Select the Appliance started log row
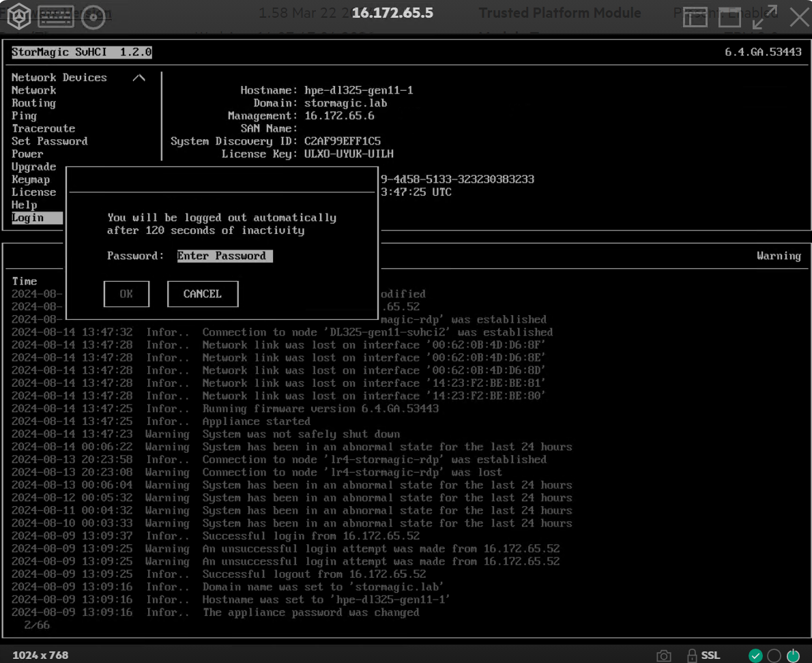The image size is (812, 663). 161,422
